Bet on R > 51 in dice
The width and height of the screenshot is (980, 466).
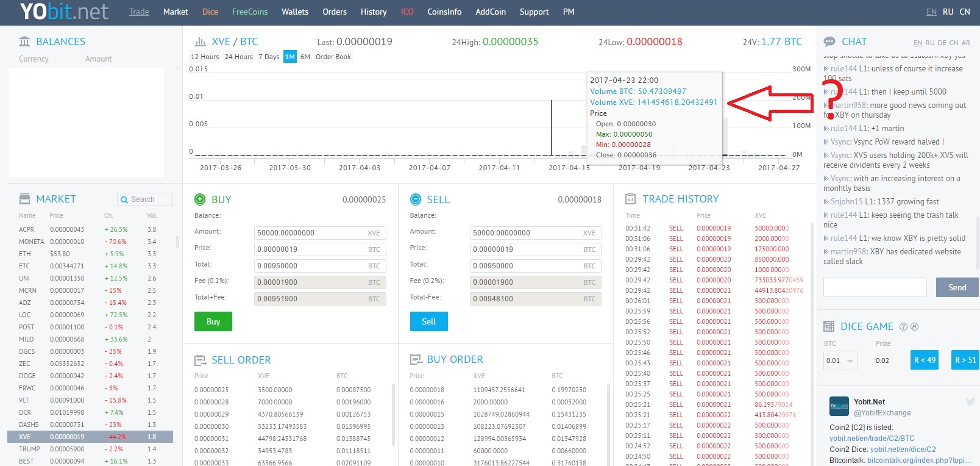(965, 360)
